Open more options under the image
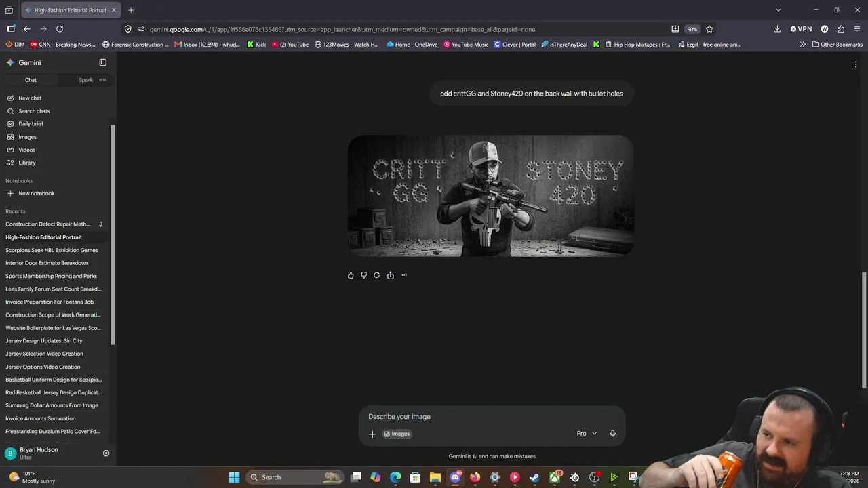 pyautogui.click(x=404, y=275)
